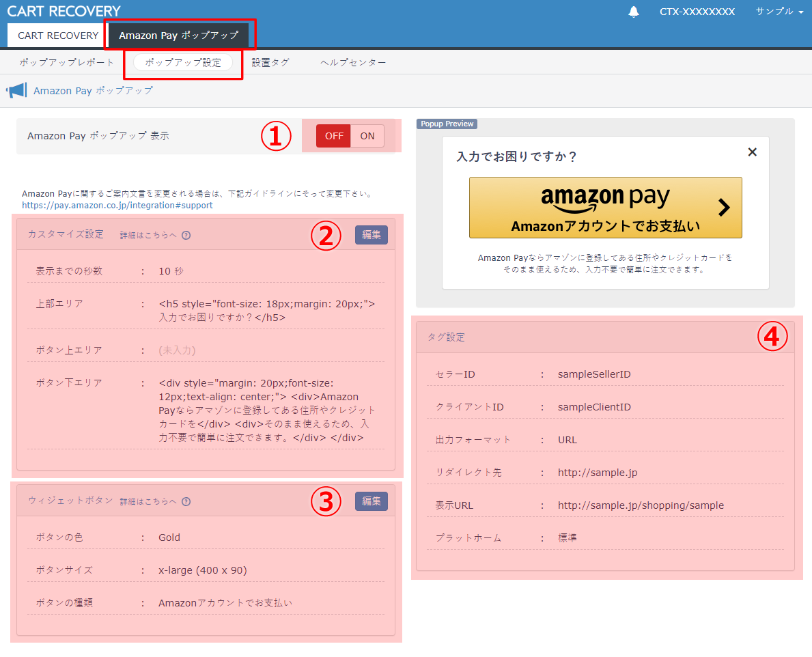
Task: Click the 出力フォーマット URL value
Action: point(567,440)
